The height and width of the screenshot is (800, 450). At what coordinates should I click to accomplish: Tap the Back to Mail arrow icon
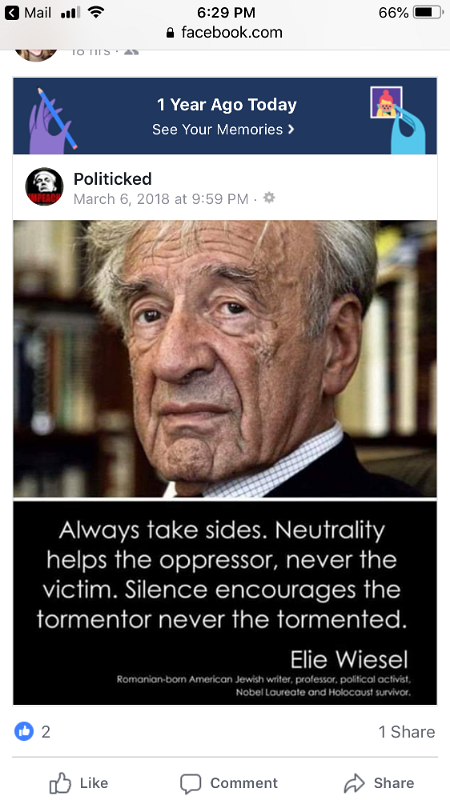coord(12,12)
